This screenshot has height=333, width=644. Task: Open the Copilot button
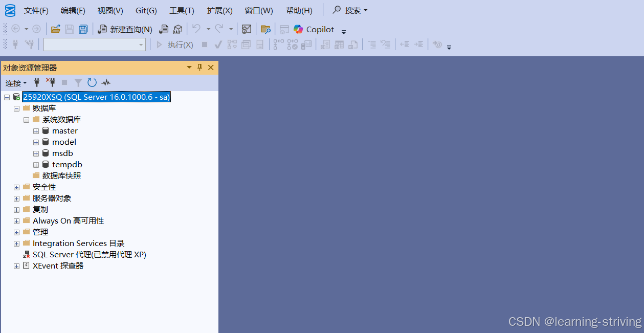314,29
